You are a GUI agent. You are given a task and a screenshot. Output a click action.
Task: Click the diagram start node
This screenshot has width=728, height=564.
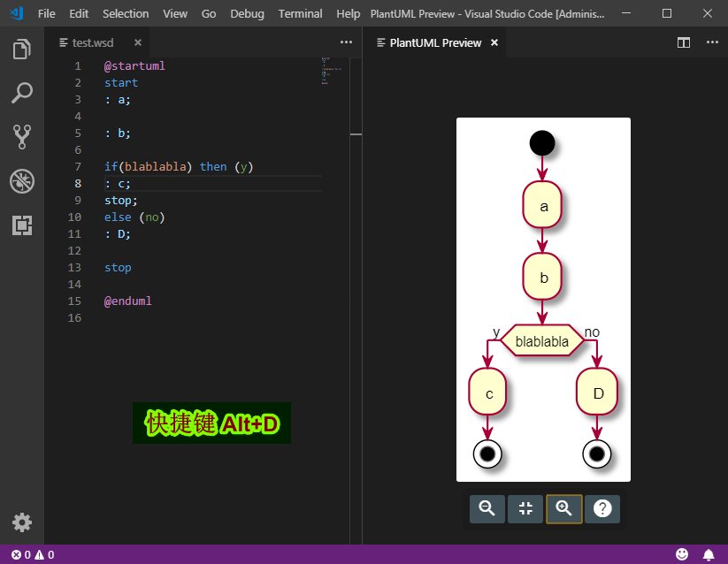pyautogui.click(x=542, y=142)
